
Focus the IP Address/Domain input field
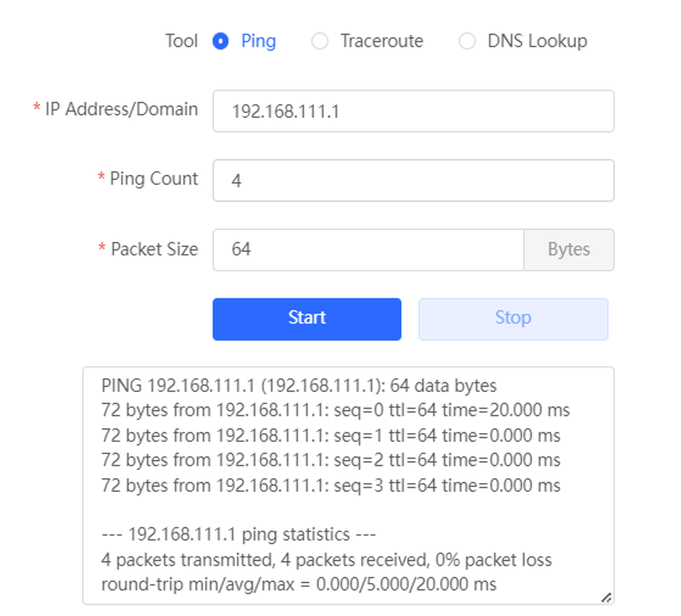(413, 111)
